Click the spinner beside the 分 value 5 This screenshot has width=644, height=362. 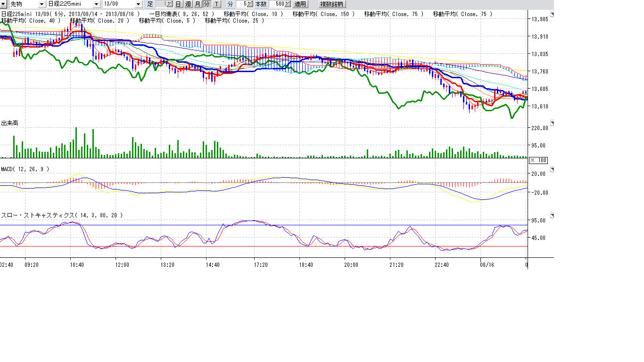[x=250, y=4]
